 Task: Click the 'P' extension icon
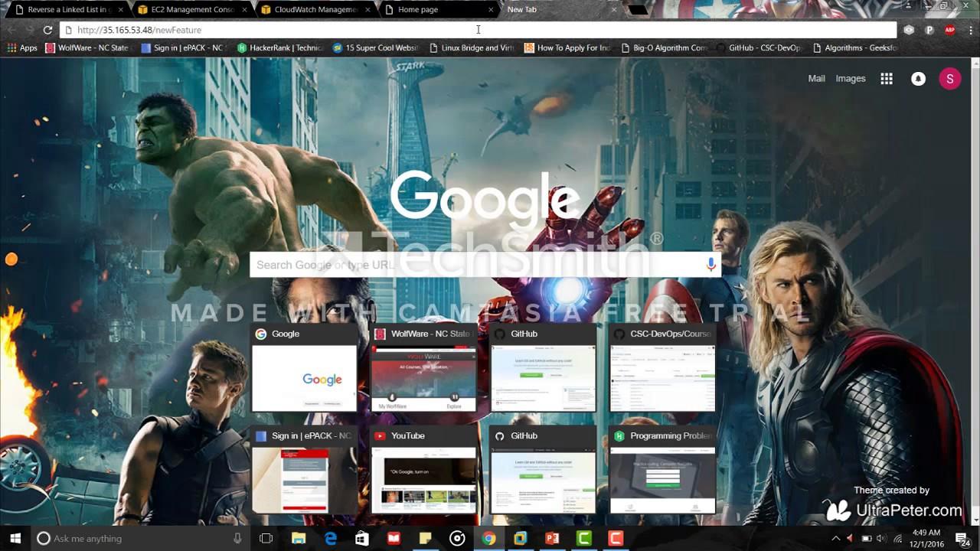(x=929, y=30)
